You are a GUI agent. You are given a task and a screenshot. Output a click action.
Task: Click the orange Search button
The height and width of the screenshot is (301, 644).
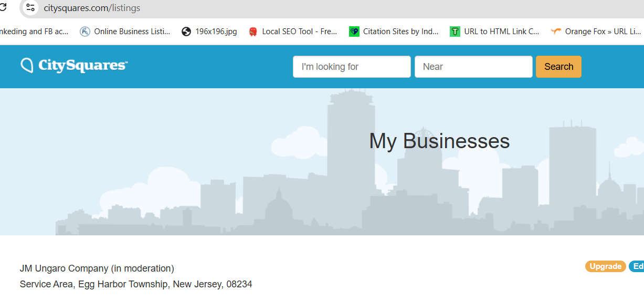click(x=558, y=67)
